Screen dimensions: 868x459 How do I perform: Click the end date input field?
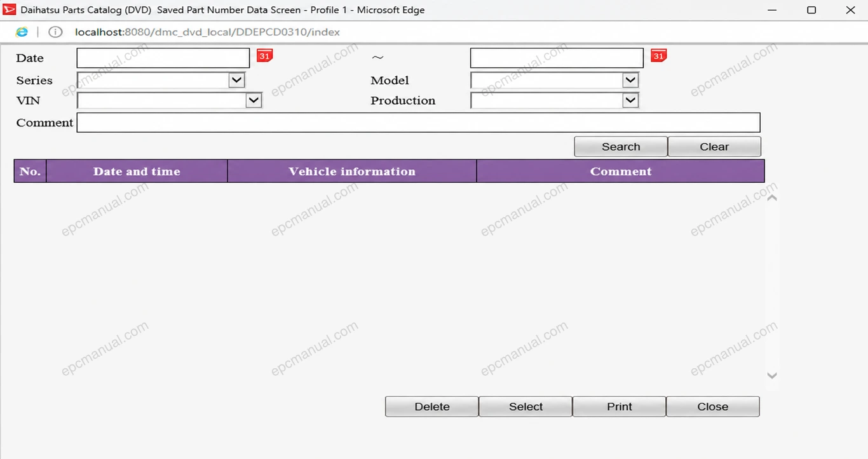(x=557, y=58)
